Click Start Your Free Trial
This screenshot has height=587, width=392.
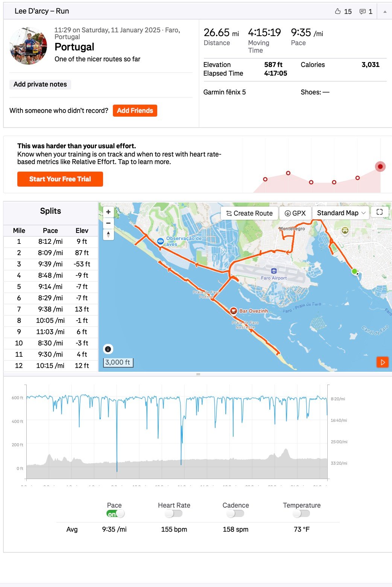click(60, 179)
